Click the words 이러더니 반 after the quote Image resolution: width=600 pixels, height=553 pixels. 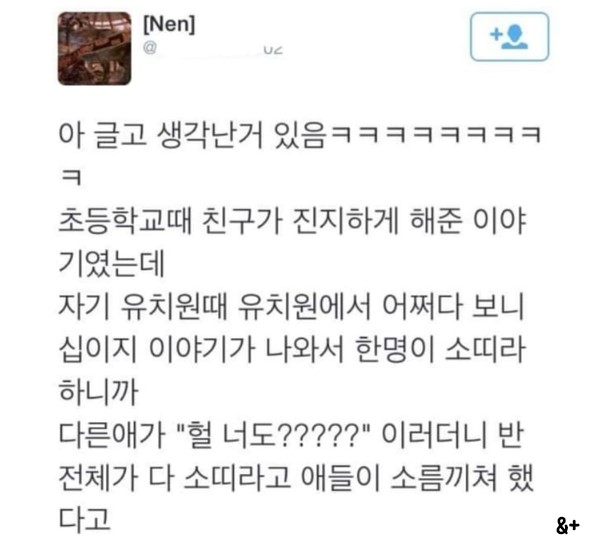click(452, 435)
